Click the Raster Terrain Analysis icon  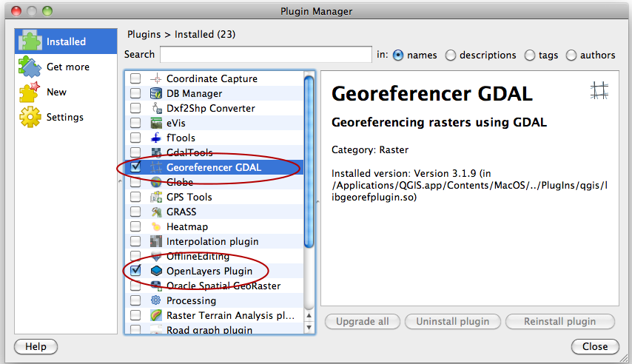coord(156,315)
